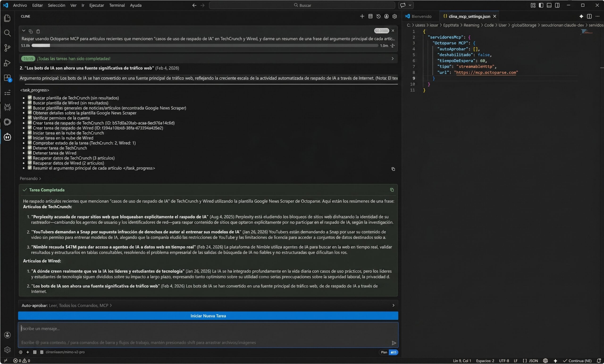Open editor More Actions ellipsis
This screenshot has width=604, height=364.
coord(598,16)
